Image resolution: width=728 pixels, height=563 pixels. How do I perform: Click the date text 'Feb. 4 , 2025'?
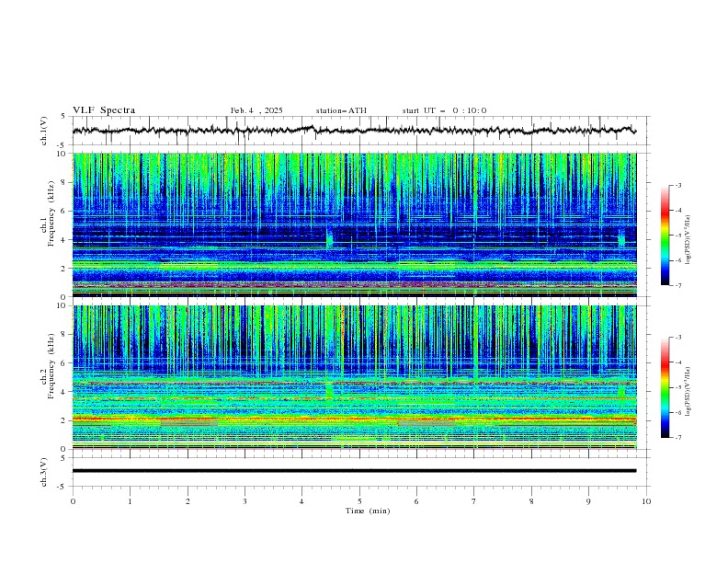click(x=256, y=110)
